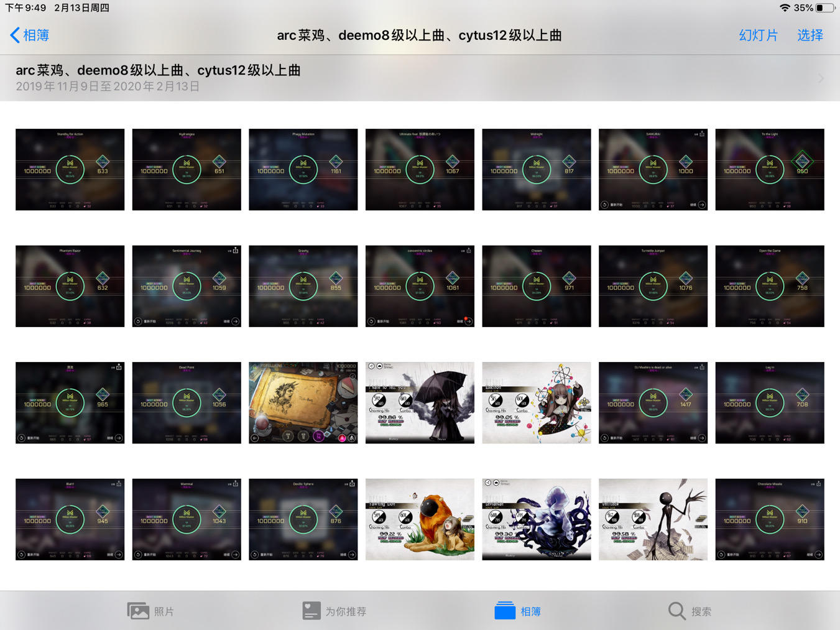
Task: Open Cytus girl with umbrella screenshot
Action: [420, 402]
